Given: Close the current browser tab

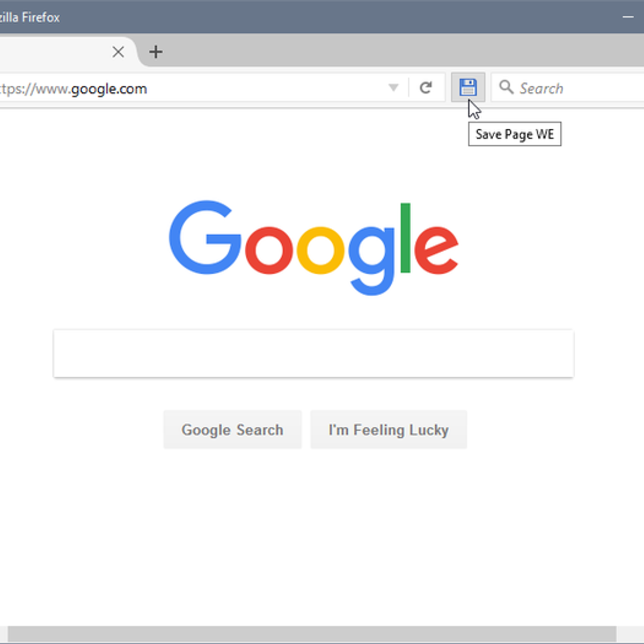Looking at the screenshot, I should [118, 52].
